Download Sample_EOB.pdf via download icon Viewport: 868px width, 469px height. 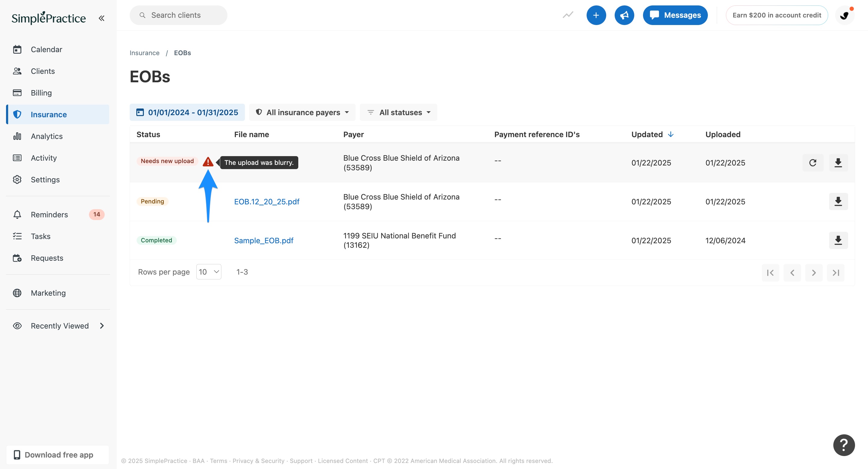pos(838,241)
